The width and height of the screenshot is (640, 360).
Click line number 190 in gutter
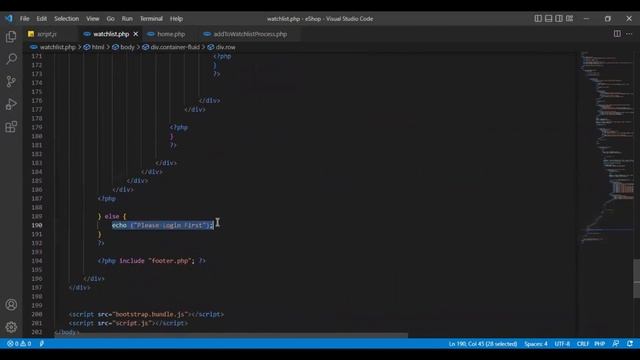click(x=37, y=225)
